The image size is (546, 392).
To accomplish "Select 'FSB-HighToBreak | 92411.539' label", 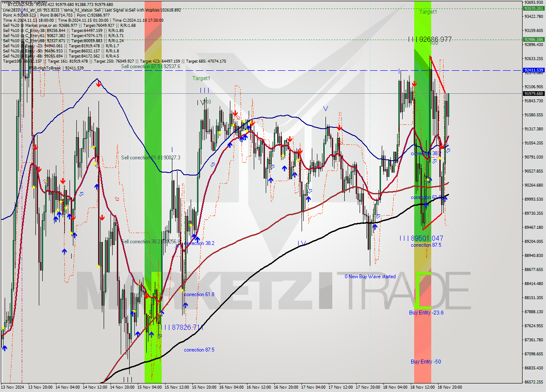I will click(56, 68).
